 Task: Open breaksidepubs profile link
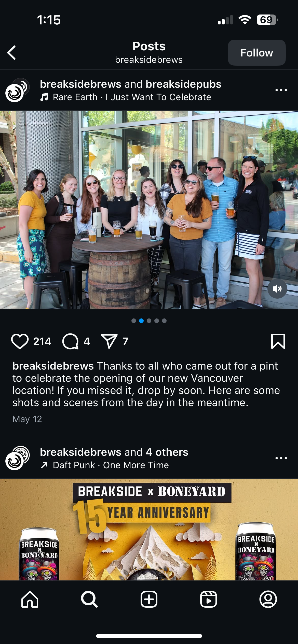[183, 84]
